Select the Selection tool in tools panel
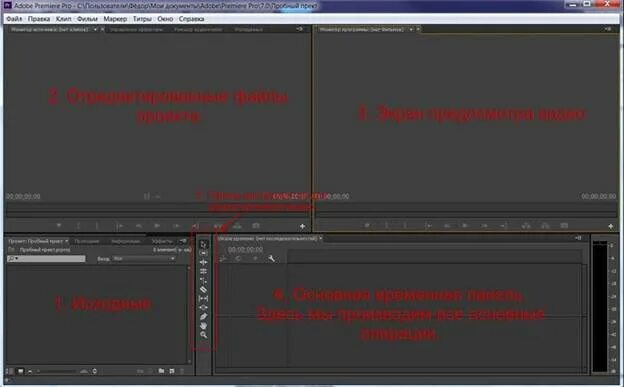This screenshot has height=387, width=624. click(203, 244)
